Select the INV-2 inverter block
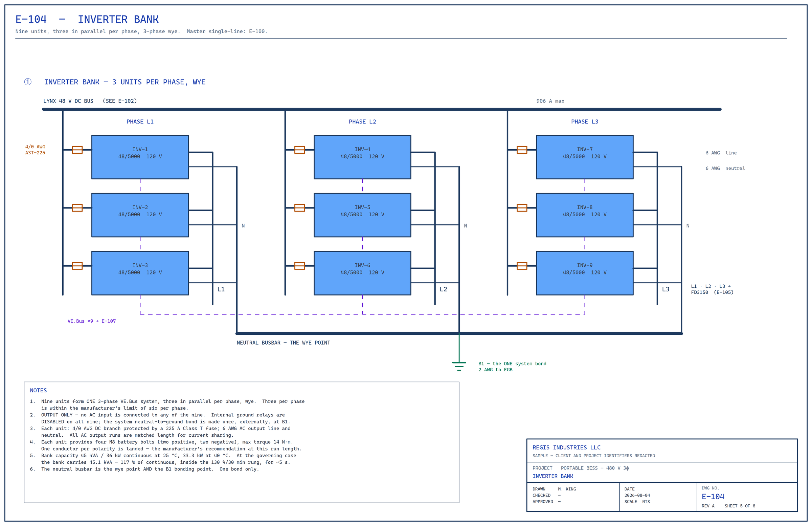This screenshot has height=526, width=812. pyautogui.click(x=140, y=215)
